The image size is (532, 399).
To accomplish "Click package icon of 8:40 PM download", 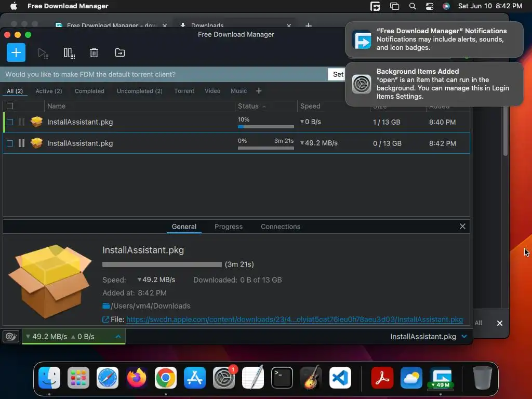I will [36, 122].
